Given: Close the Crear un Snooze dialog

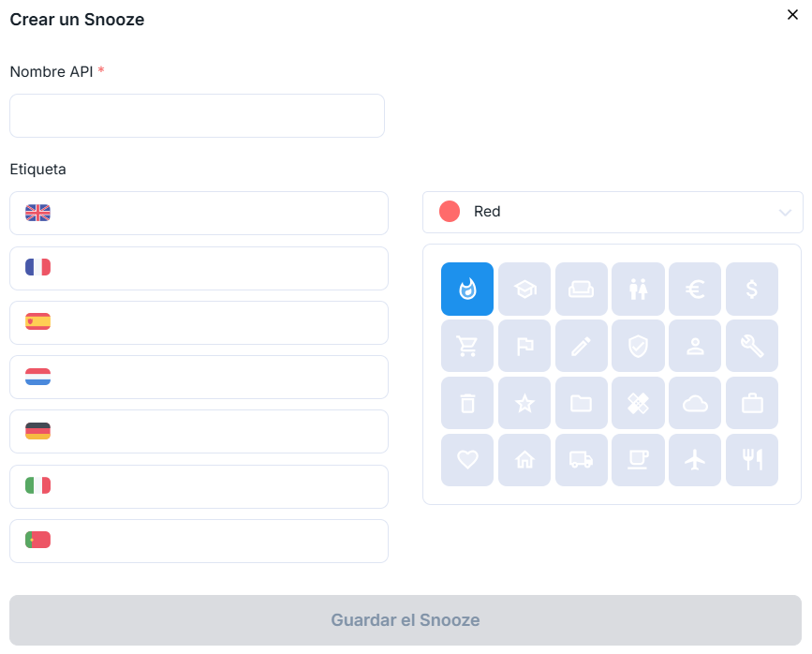Looking at the screenshot, I should coord(793,14).
